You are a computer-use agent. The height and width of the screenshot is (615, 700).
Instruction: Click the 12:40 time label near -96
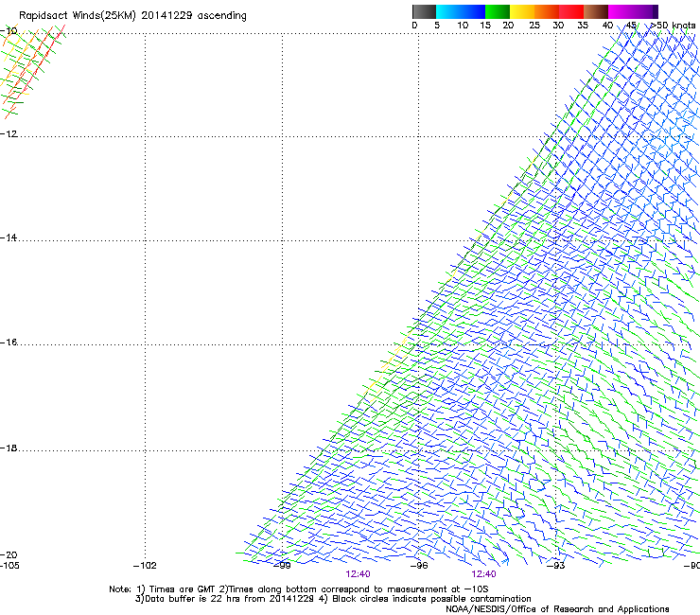484,574
